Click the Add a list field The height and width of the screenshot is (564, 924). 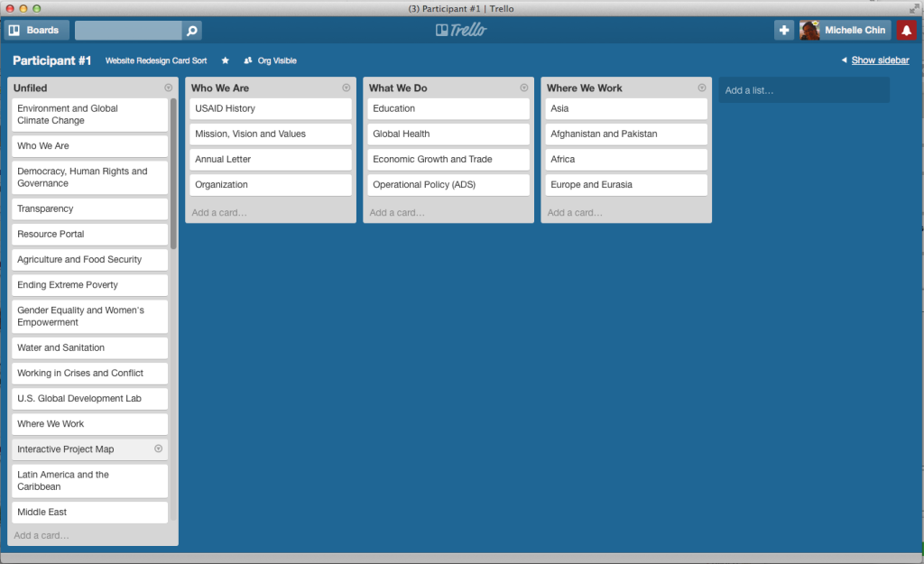(804, 90)
